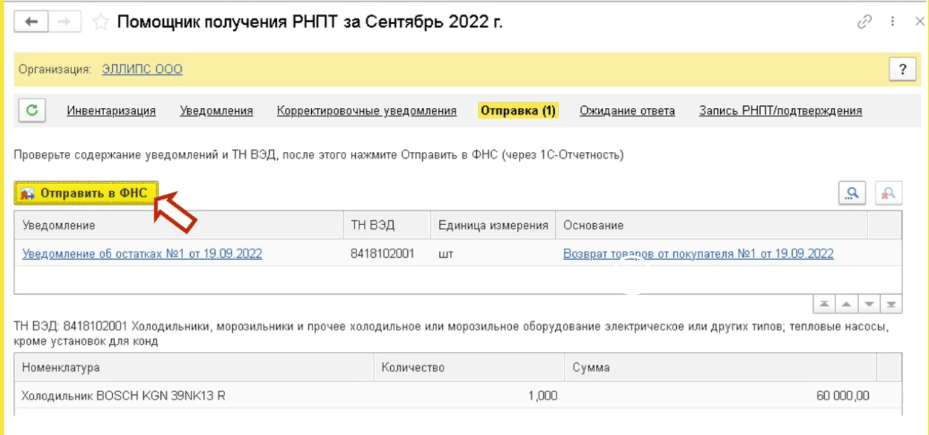Open the Уведомления step
Viewport: 929px width, 435px height.
pyautogui.click(x=216, y=111)
